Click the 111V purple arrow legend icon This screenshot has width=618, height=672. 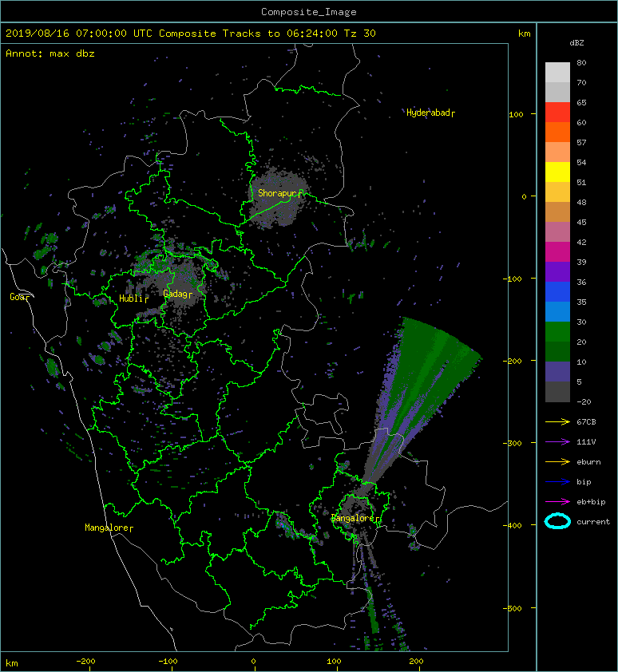point(557,442)
